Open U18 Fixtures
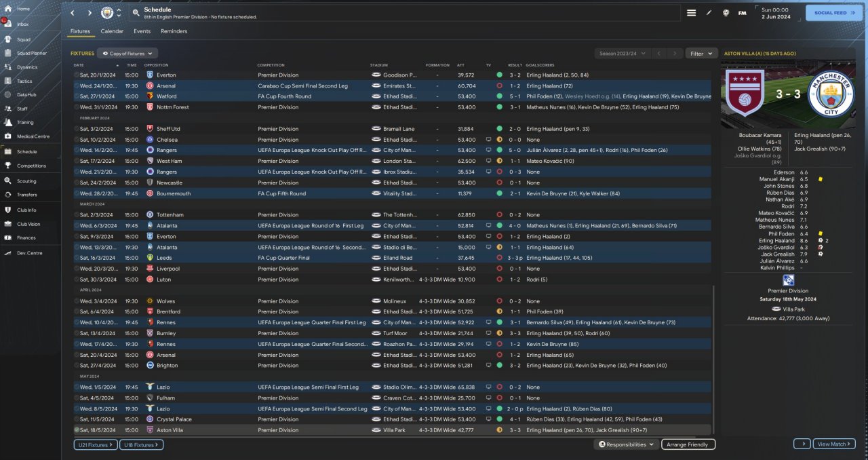 [142, 444]
